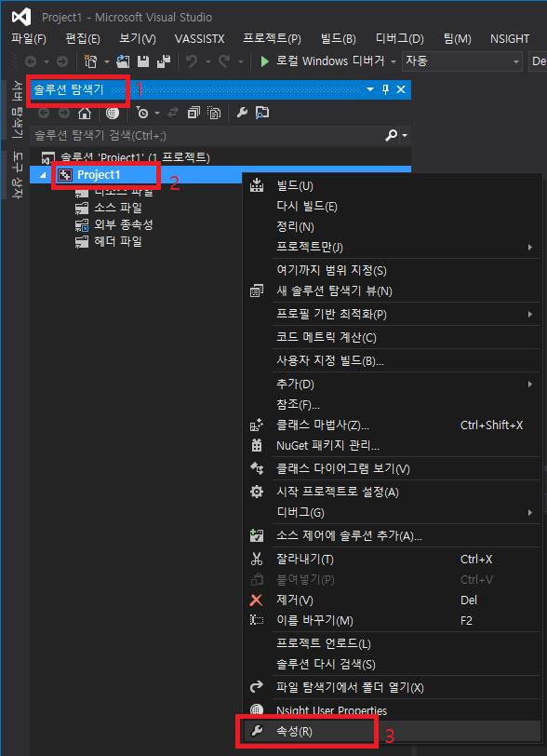The width and height of the screenshot is (547, 756).
Task: Click the magnifier search icon in Solution Explorer
Action: pyautogui.click(x=392, y=136)
